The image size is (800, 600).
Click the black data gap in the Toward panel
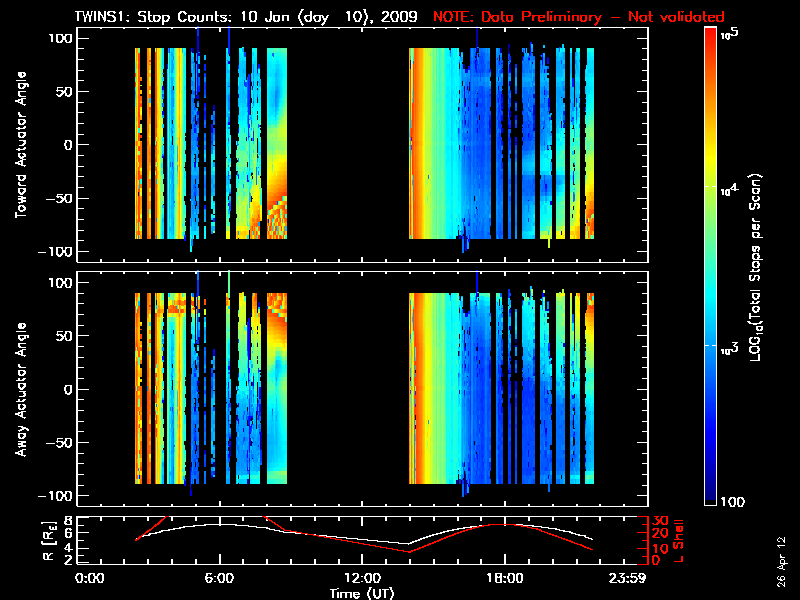point(348,145)
